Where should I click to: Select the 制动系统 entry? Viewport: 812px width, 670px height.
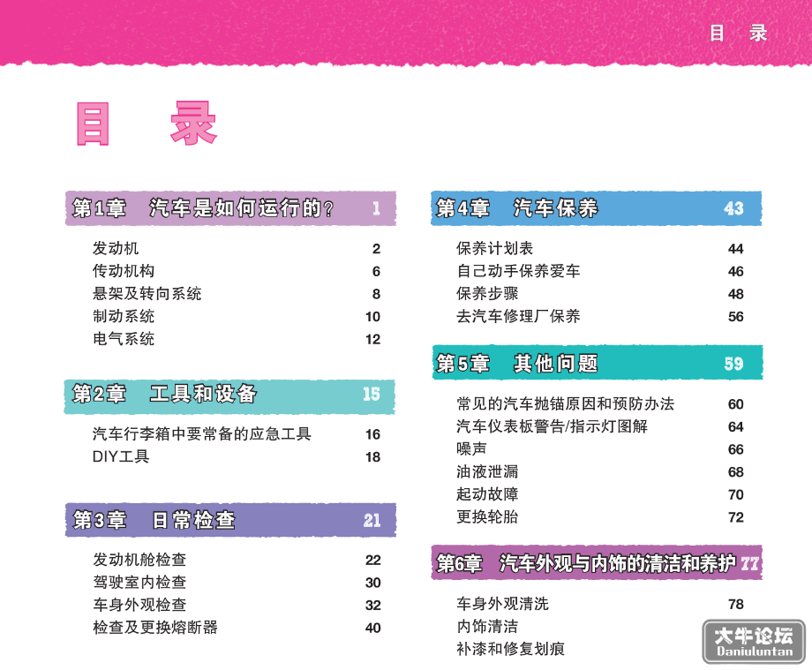point(124,316)
